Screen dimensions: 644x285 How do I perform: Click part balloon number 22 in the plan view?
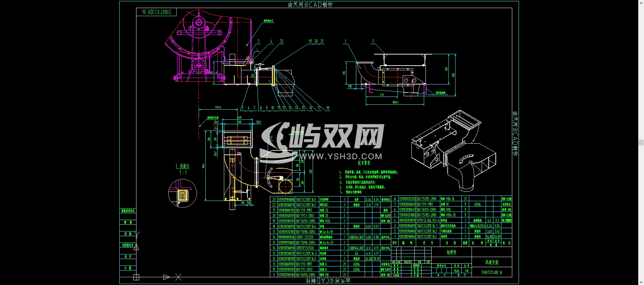pos(271,138)
